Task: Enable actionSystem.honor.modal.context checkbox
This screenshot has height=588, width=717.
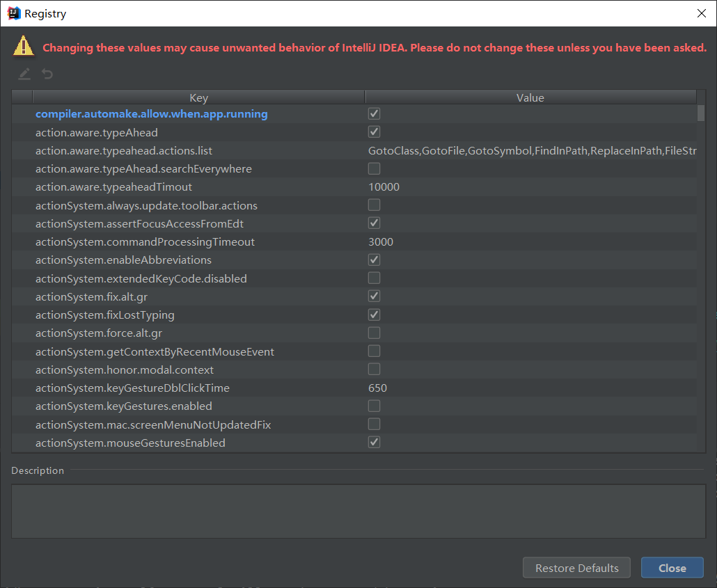Action: [374, 370]
